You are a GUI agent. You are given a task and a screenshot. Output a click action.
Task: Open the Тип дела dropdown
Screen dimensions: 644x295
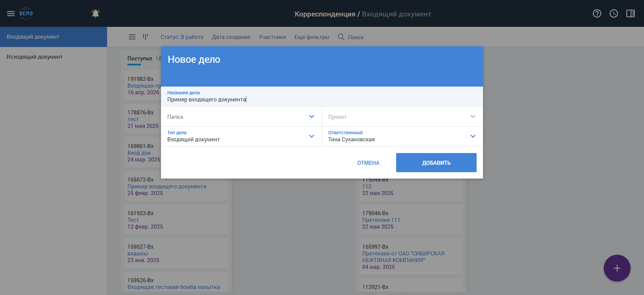(241, 136)
